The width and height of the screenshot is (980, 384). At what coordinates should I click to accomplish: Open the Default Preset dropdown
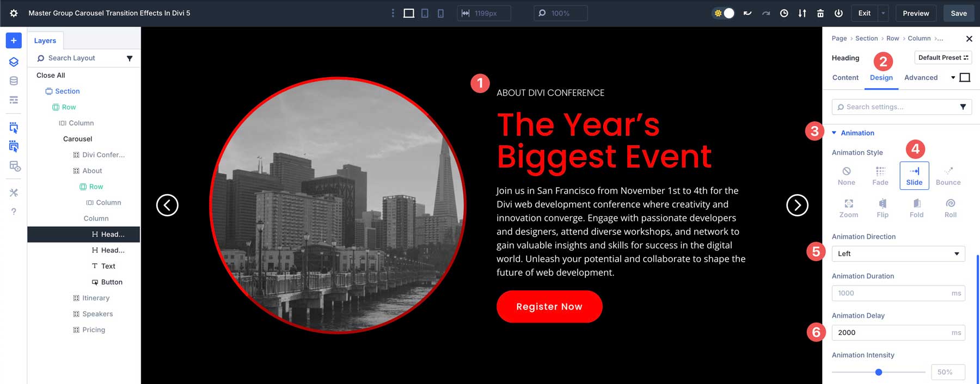[943, 58]
